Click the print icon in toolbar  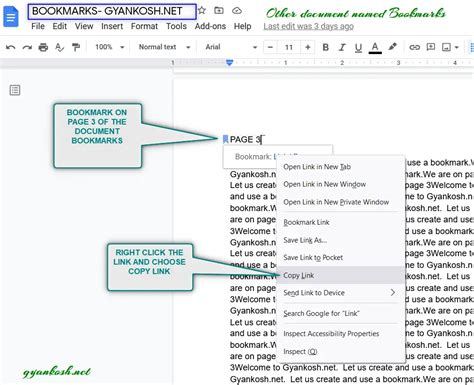43,47
